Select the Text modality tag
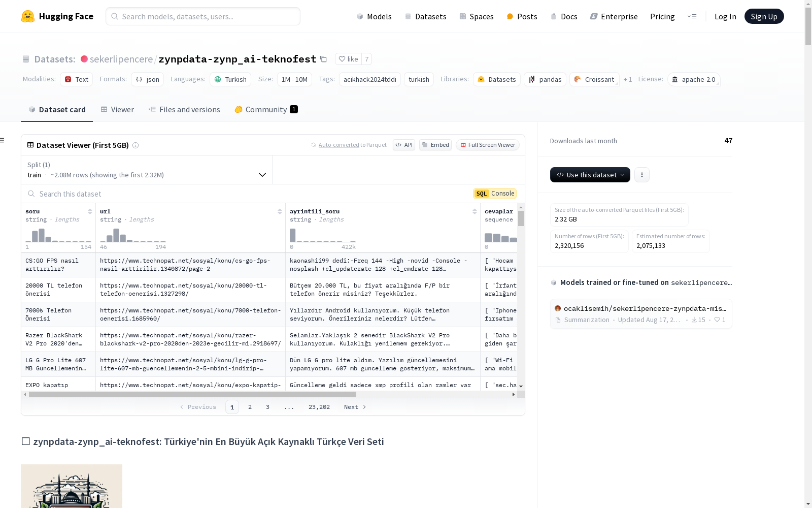 77,79
